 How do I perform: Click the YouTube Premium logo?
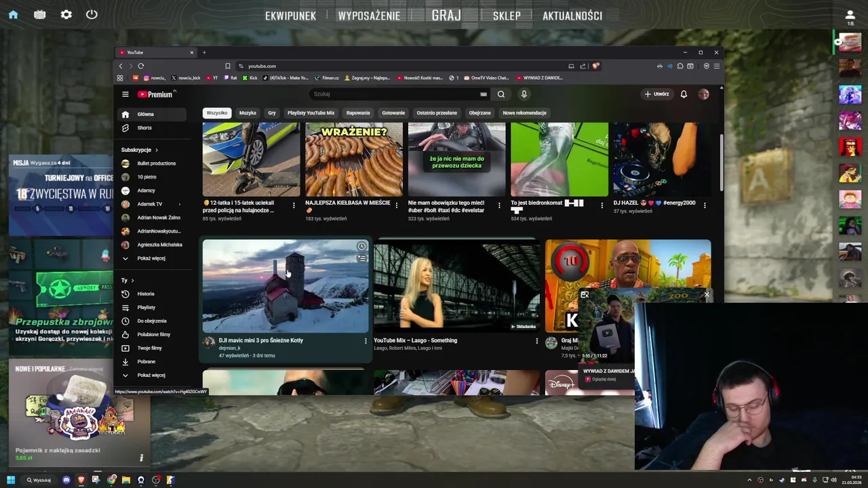[x=156, y=94]
